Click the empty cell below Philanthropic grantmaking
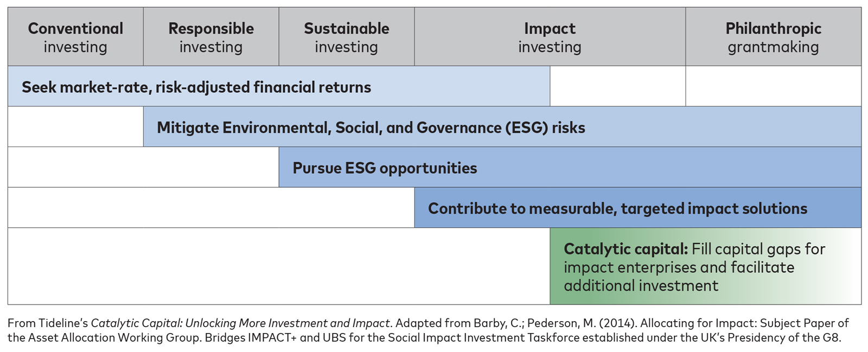The width and height of the screenshot is (868, 352). click(773, 86)
